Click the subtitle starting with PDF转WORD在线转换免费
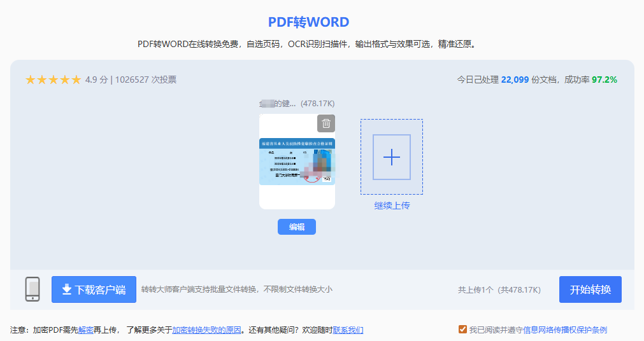Screen dimensions: 644x341 [x=308, y=44]
